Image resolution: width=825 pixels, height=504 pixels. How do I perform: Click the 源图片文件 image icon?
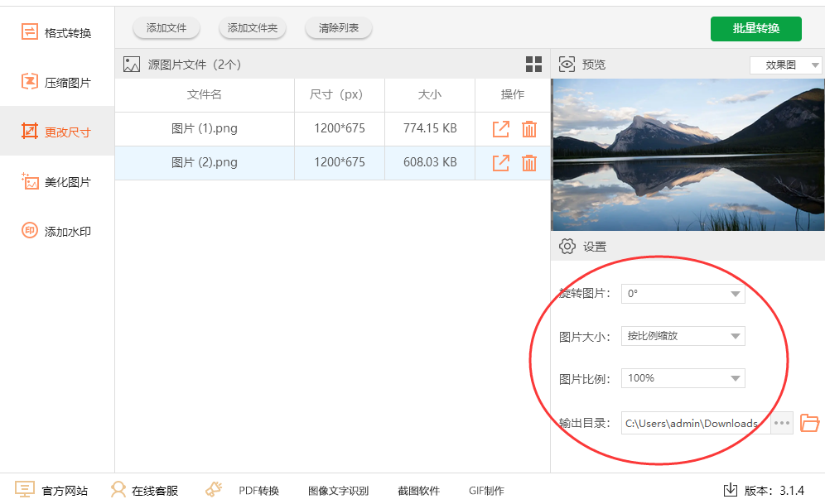click(132, 64)
